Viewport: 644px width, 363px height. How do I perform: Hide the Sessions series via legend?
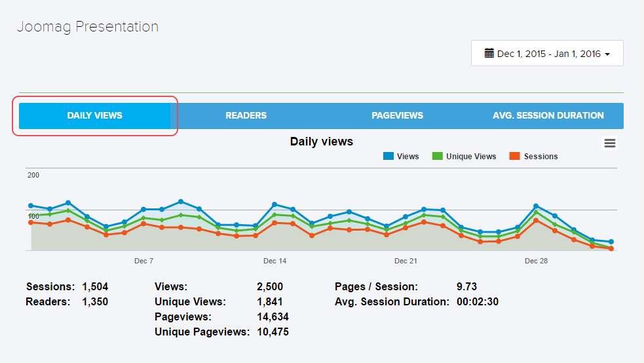(540, 157)
